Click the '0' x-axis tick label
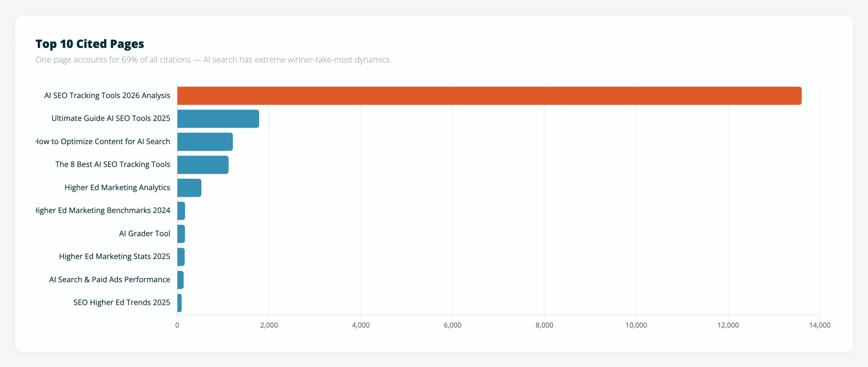This screenshot has height=367, width=868. click(177, 325)
